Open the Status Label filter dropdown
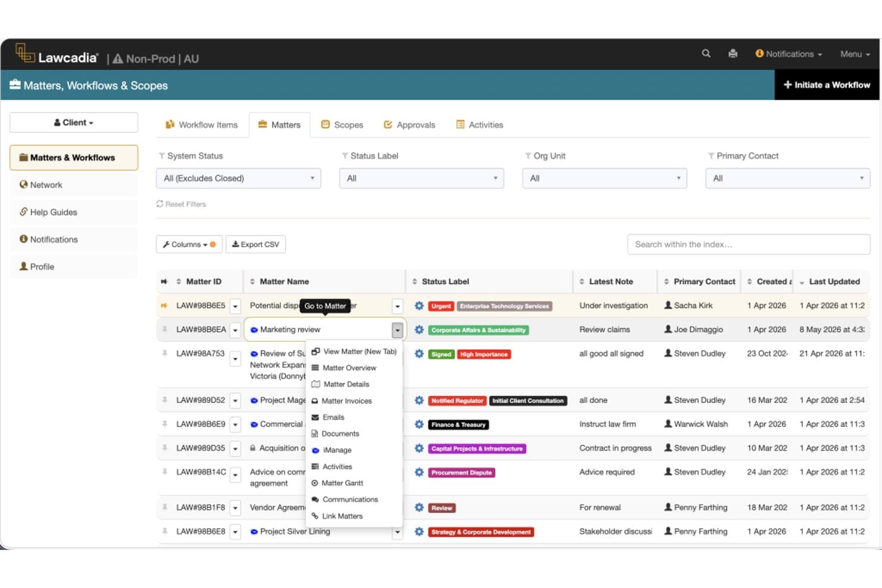 421,178
